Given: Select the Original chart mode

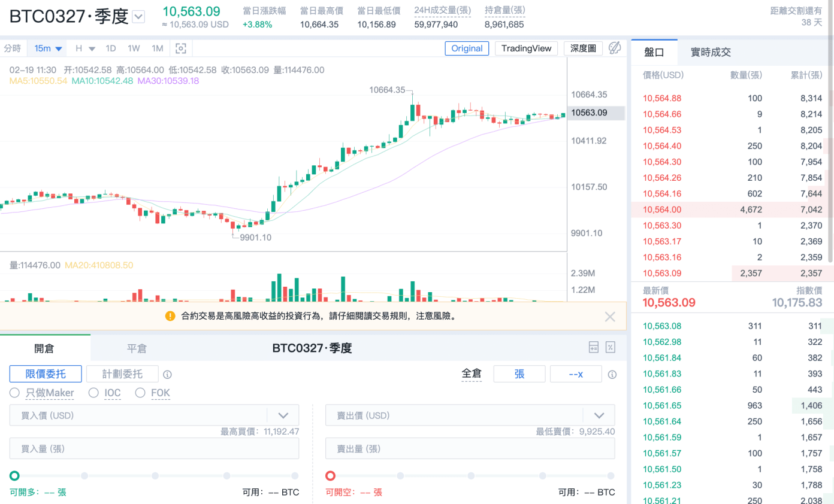Looking at the screenshot, I should tap(467, 48).
